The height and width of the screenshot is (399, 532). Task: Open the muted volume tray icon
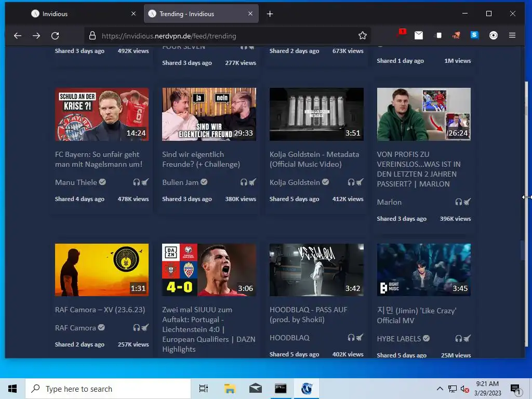coord(464,389)
